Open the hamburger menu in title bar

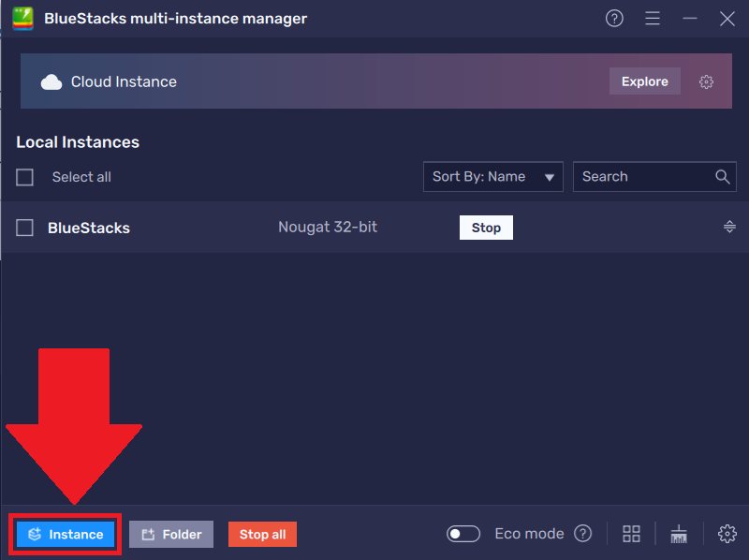653,19
